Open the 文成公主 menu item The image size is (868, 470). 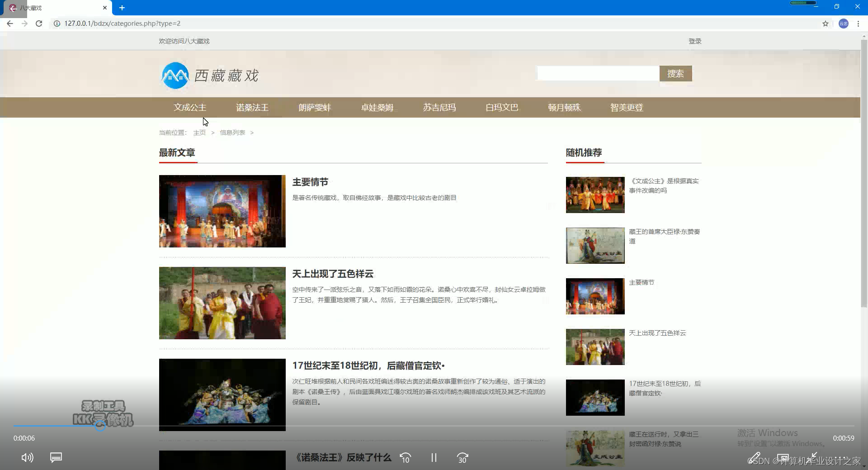tap(190, 107)
